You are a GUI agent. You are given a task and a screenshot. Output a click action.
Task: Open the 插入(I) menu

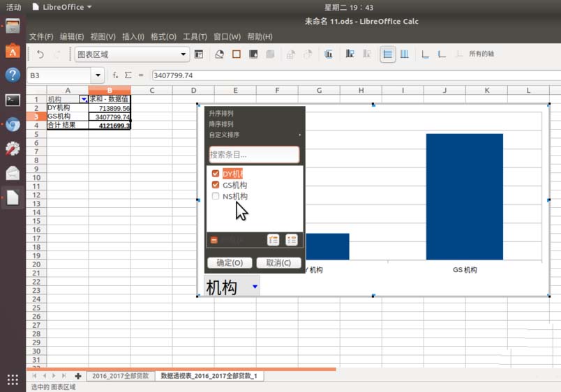click(x=133, y=36)
